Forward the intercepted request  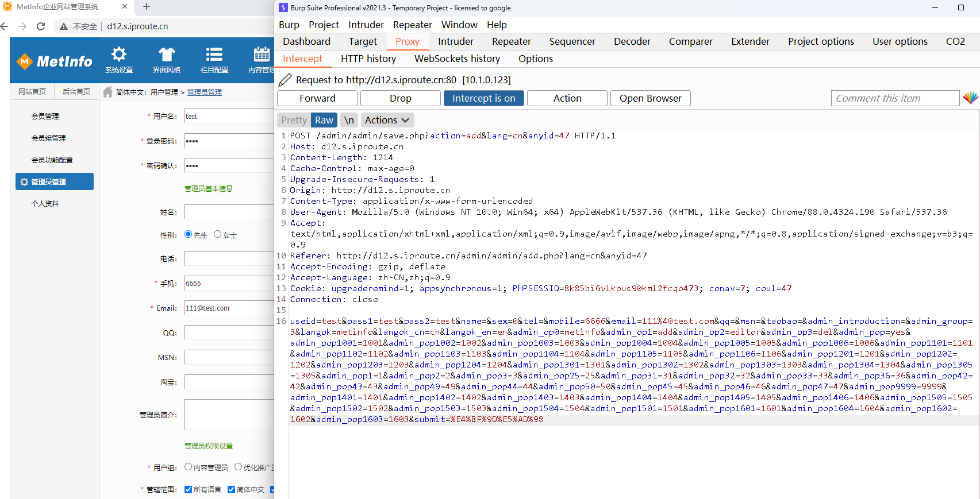317,98
